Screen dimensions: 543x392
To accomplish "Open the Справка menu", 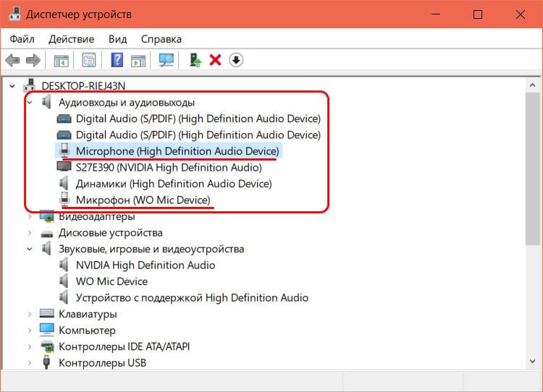I will click(161, 39).
